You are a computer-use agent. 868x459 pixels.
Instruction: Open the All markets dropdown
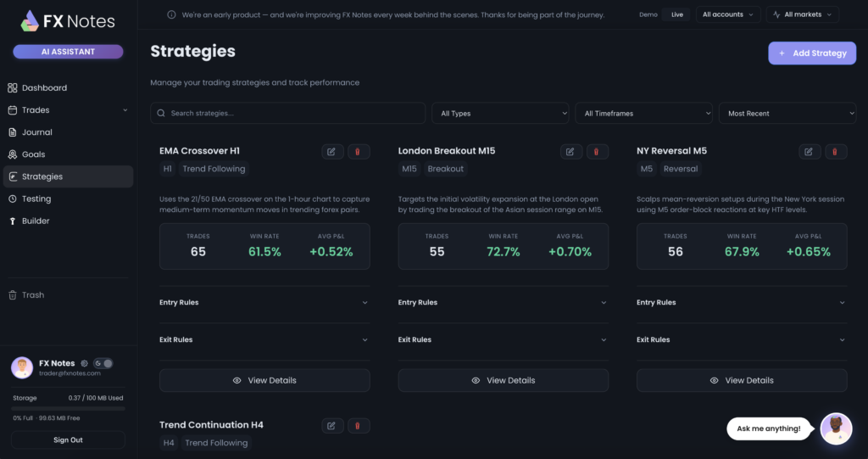pos(802,14)
